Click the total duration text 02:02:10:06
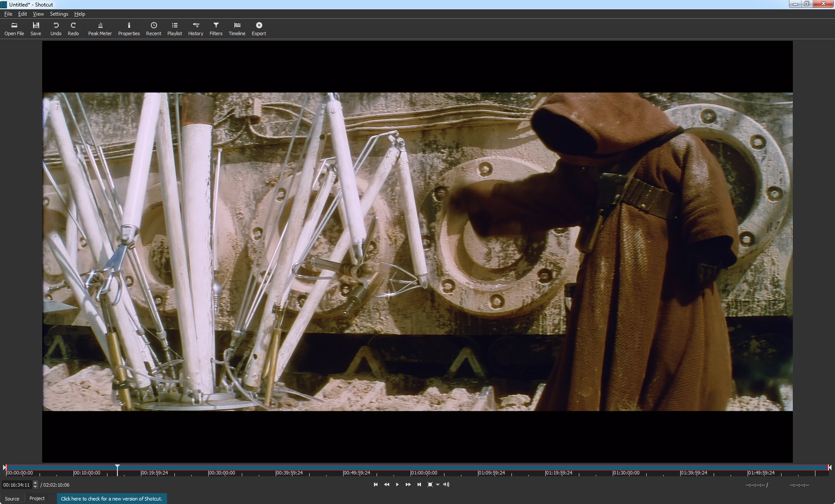Viewport: 835px width, 504px height. [56, 485]
